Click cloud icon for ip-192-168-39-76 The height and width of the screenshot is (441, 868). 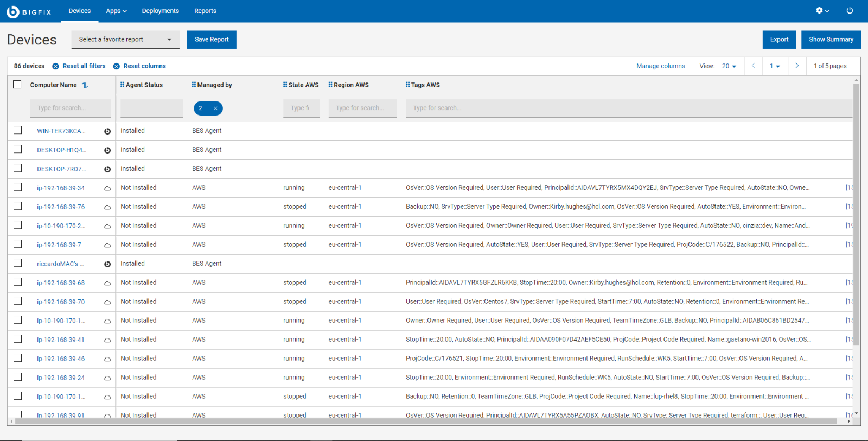pos(107,207)
